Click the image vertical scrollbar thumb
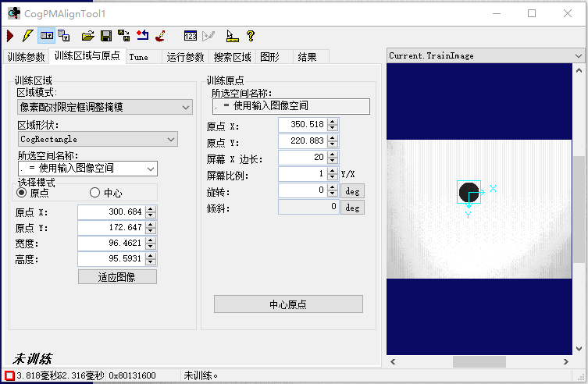588x384 pixels. [579, 210]
